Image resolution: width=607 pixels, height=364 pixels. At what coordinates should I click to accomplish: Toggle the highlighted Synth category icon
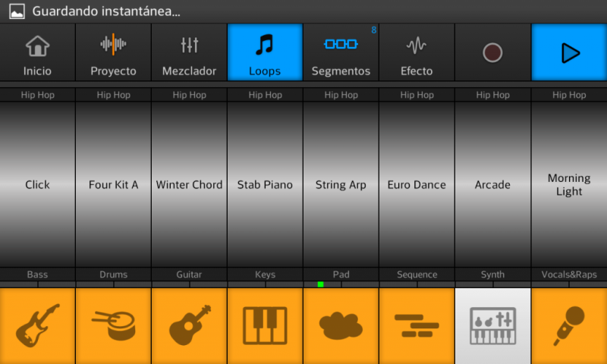492,325
